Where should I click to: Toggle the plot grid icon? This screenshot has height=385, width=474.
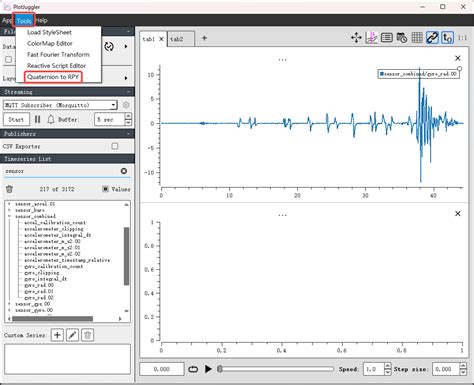[417, 38]
